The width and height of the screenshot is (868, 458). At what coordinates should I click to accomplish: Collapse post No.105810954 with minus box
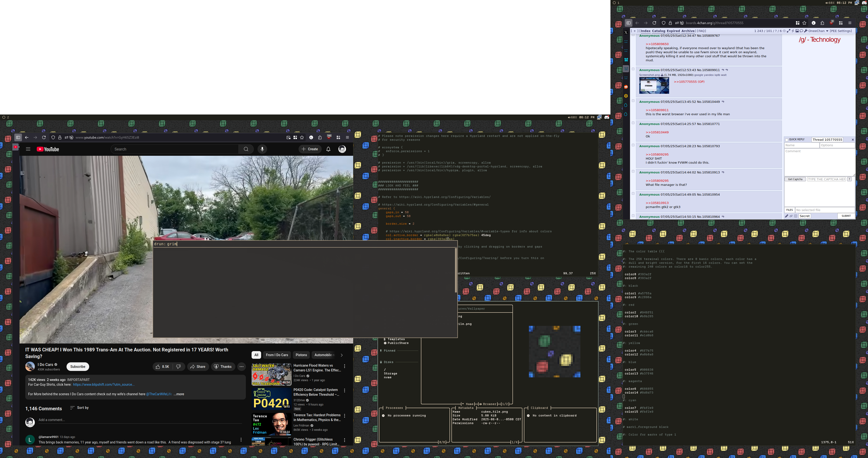[x=633, y=194]
